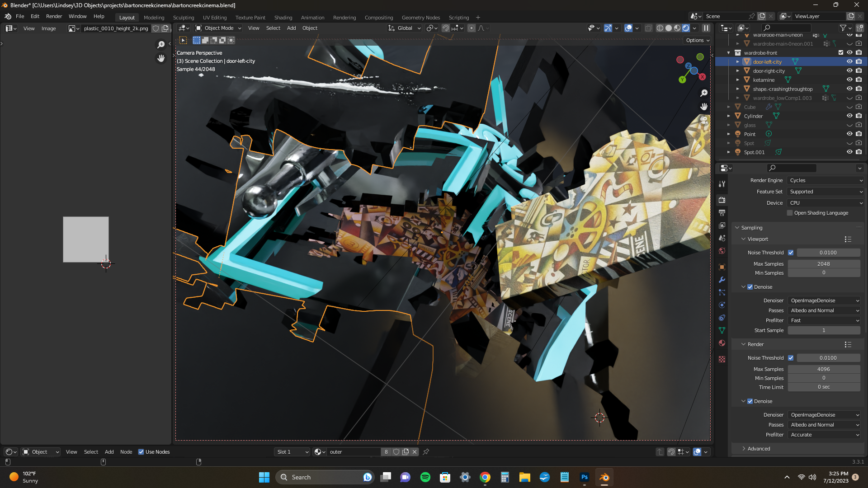The image size is (868, 488).
Task: Switch to the Shading workspace tab
Action: 283,18
